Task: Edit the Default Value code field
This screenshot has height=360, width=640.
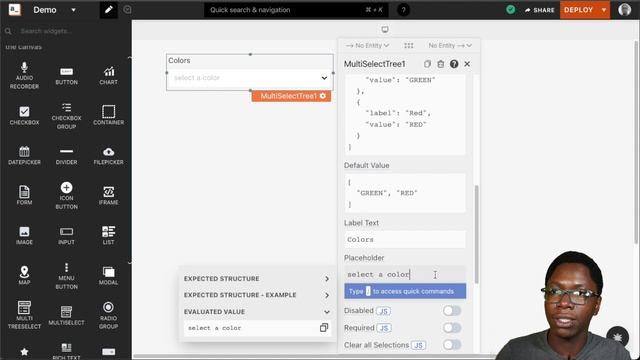Action: point(404,193)
